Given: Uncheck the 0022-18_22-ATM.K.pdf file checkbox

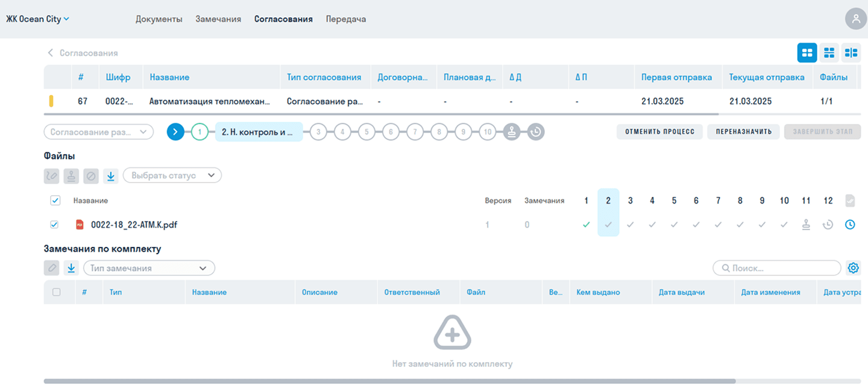Looking at the screenshot, I should pos(54,225).
